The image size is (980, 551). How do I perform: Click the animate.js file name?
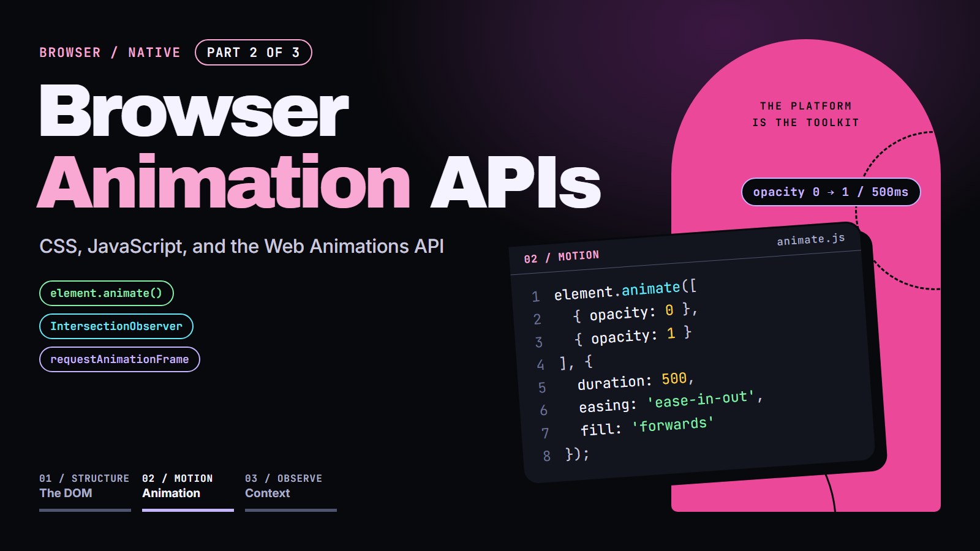pos(811,239)
